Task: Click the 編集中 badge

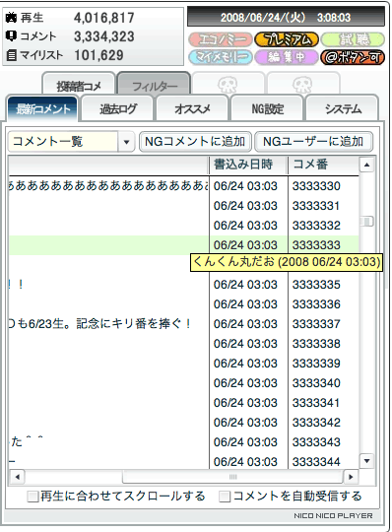Action: [287, 57]
